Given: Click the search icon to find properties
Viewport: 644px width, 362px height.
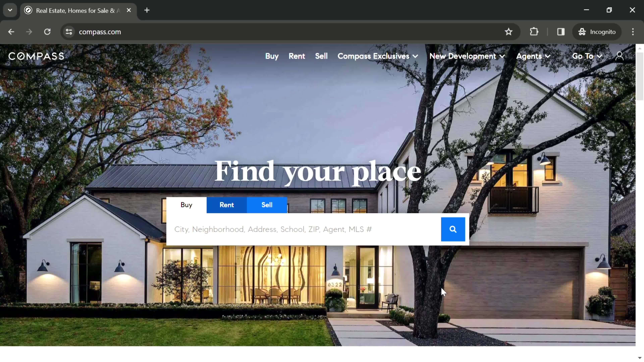Looking at the screenshot, I should click(x=453, y=229).
